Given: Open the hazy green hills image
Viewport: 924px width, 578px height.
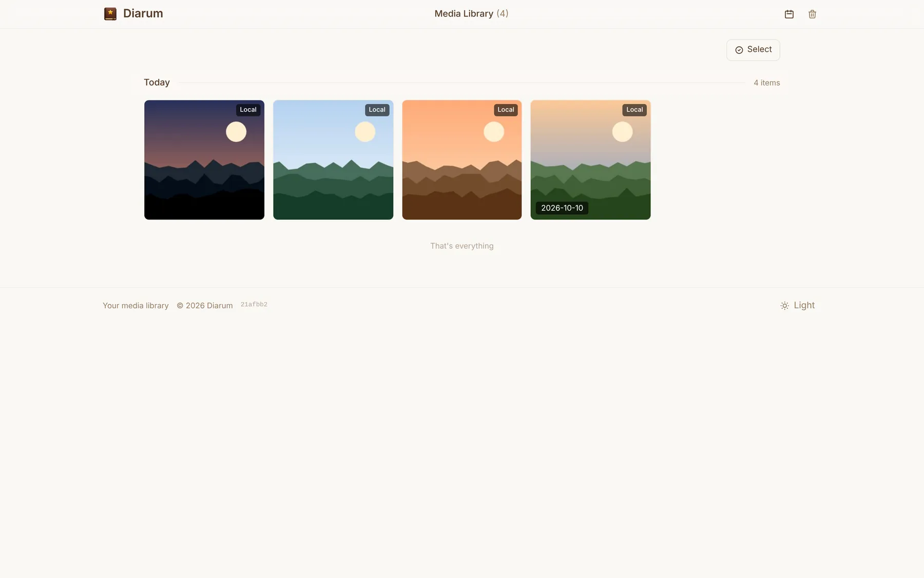Looking at the screenshot, I should (x=590, y=160).
